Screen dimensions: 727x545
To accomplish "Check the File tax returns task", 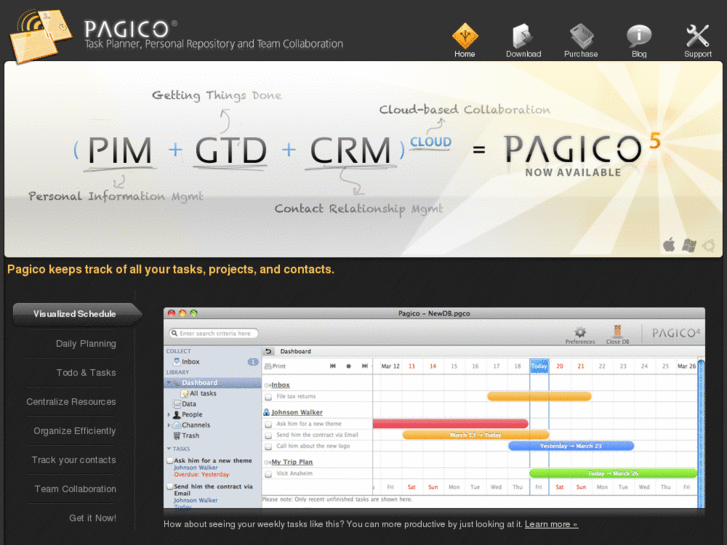I will point(268,397).
